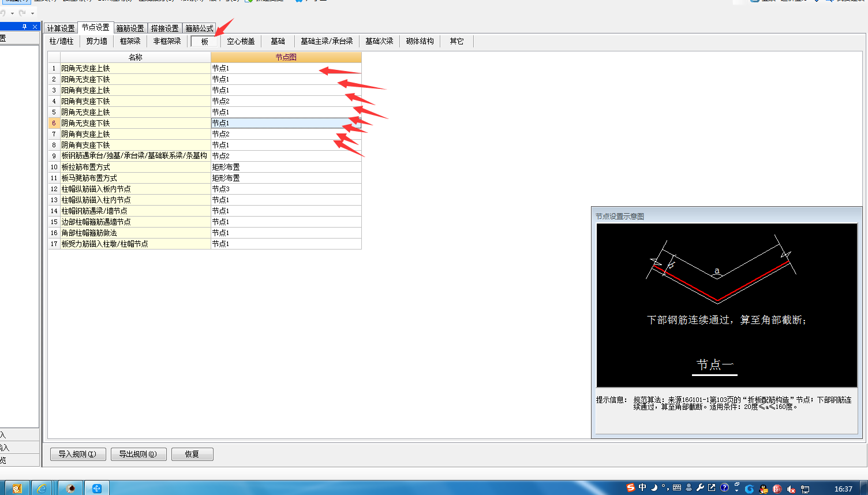The height and width of the screenshot is (495, 868).
Task: Switch to the 箍筋设置 tab
Action: 130,28
